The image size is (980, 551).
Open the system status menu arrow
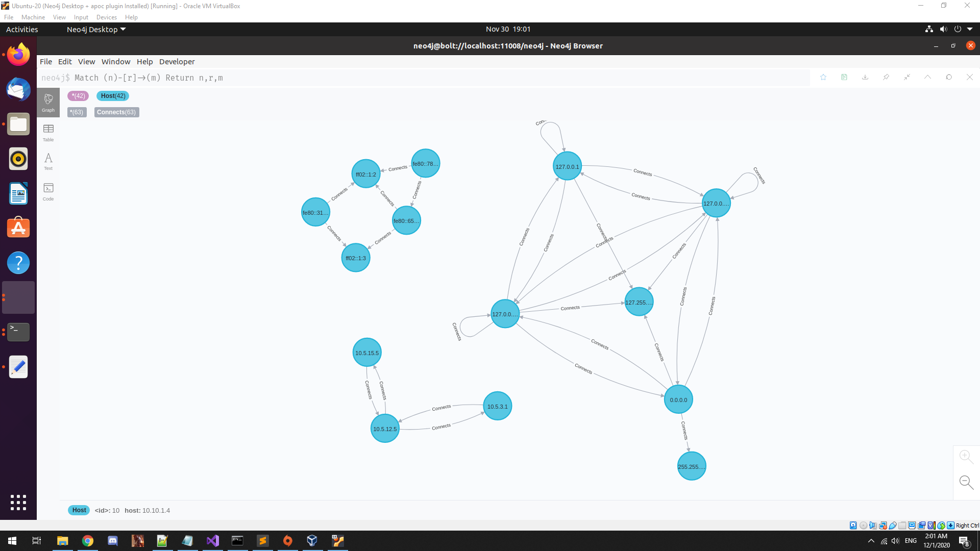[970, 29]
